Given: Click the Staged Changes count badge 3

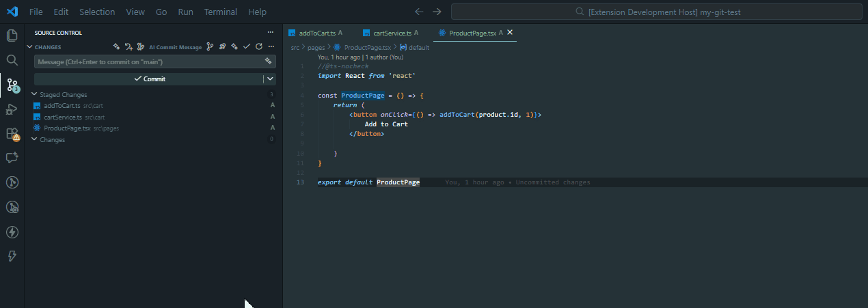Looking at the screenshot, I should (271, 95).
